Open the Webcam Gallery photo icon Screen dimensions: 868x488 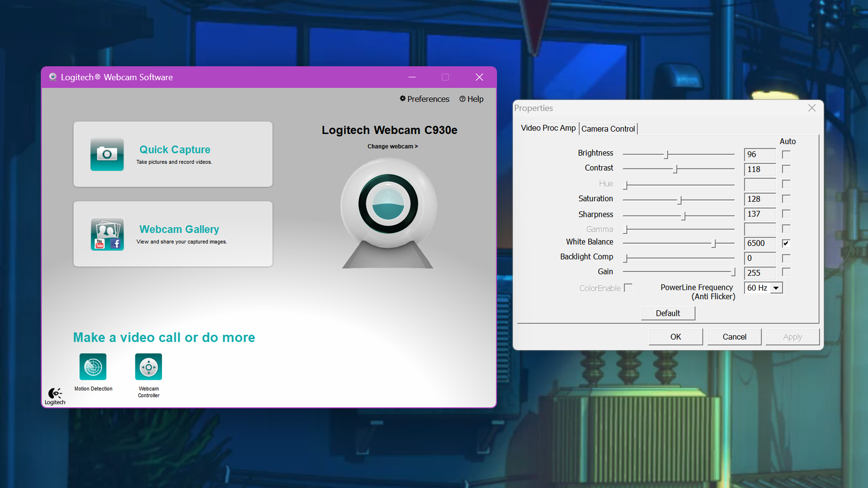[x=107, y=234]
